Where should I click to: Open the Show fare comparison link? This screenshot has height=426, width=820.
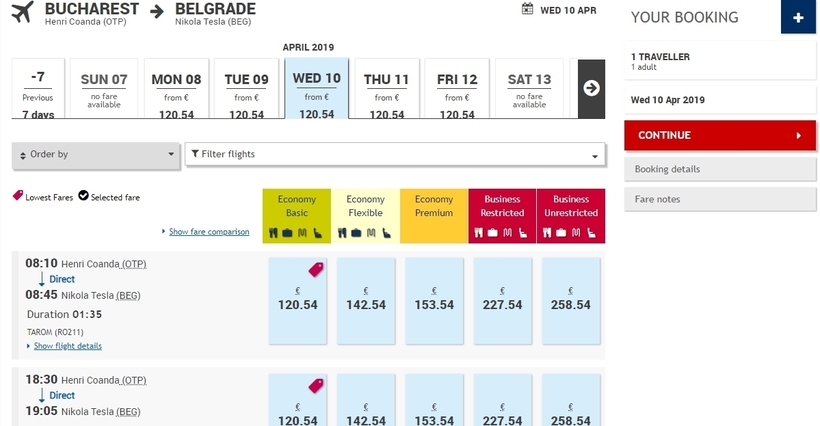(x=209, y=232)
